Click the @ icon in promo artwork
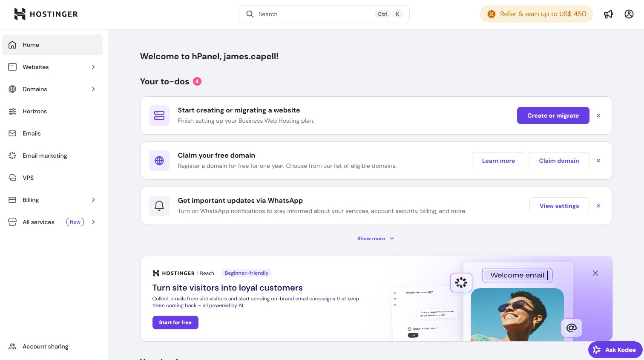 572,328
